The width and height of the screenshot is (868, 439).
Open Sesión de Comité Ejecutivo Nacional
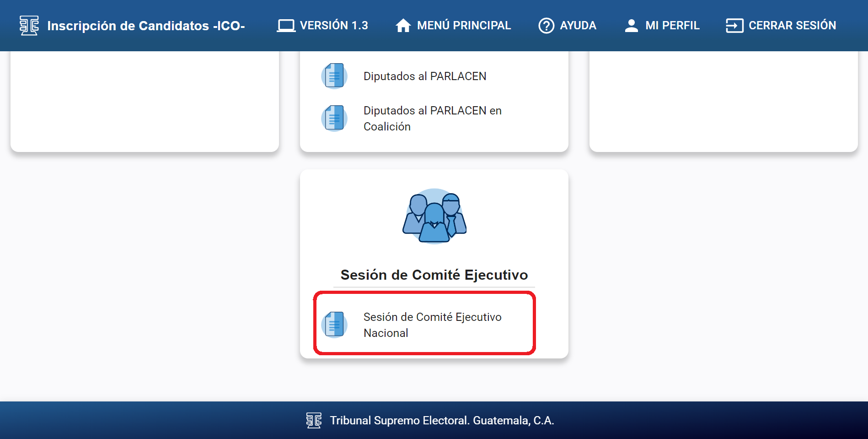tap(432, 325)
